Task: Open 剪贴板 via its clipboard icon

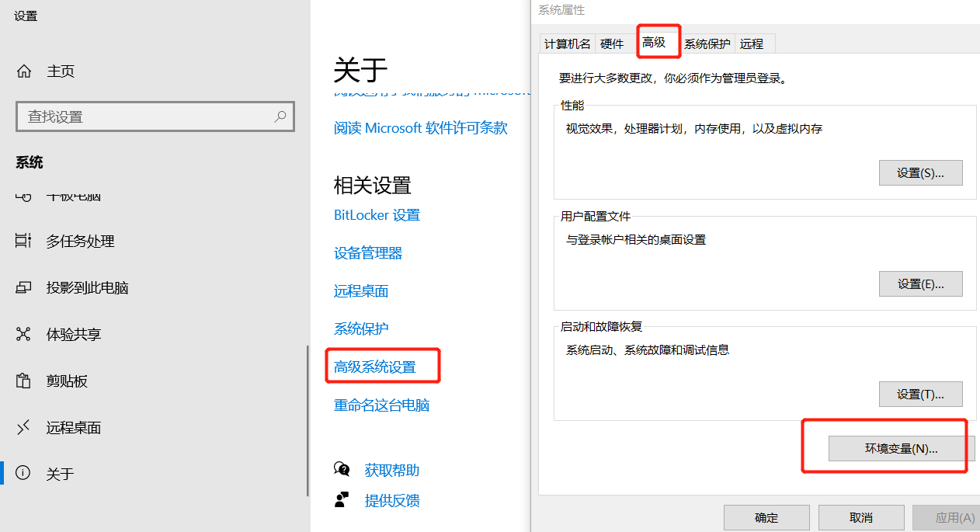Action: pos(23,381)
